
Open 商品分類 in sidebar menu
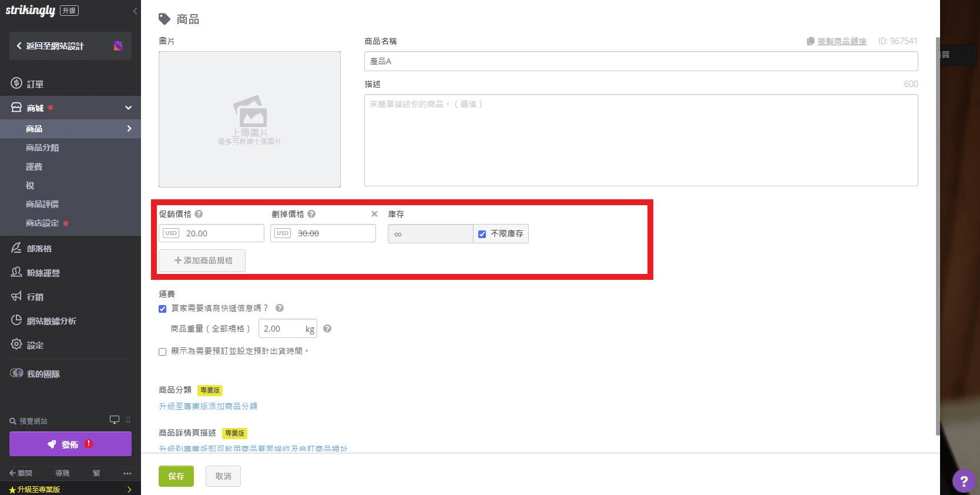[42, 148]
